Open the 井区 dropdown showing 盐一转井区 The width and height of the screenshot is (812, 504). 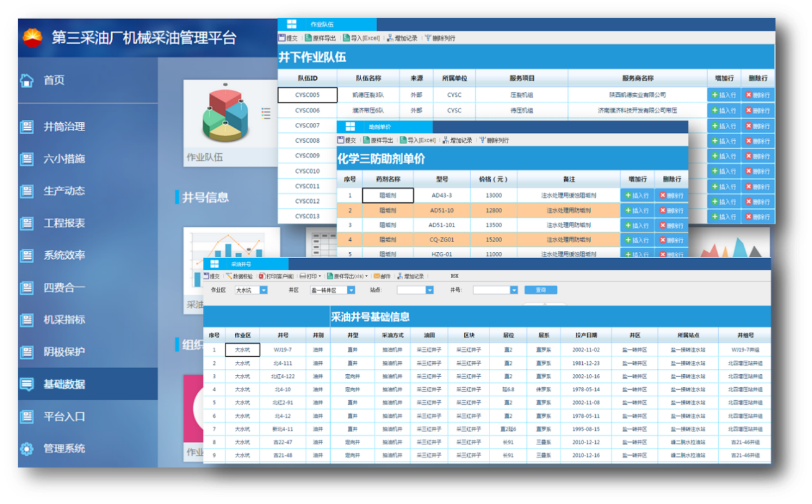click(351, 290)
